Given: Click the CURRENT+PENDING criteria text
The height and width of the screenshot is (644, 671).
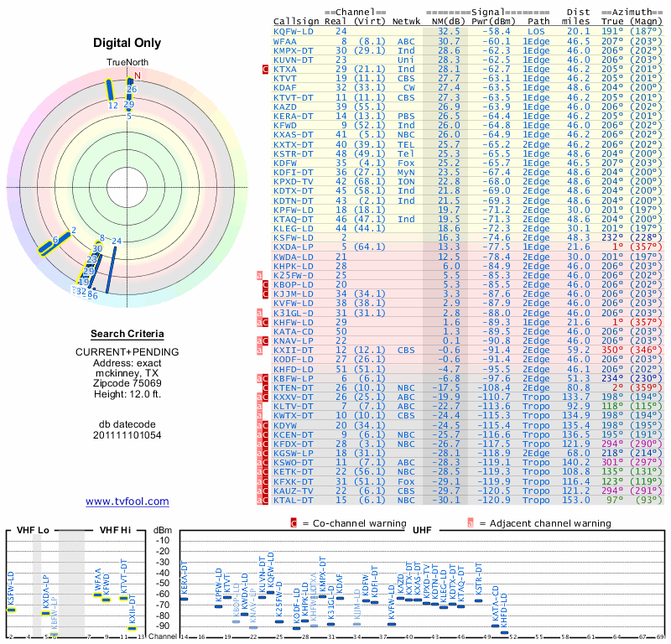Looking at the screenshot, I should [x=127, y=352].
